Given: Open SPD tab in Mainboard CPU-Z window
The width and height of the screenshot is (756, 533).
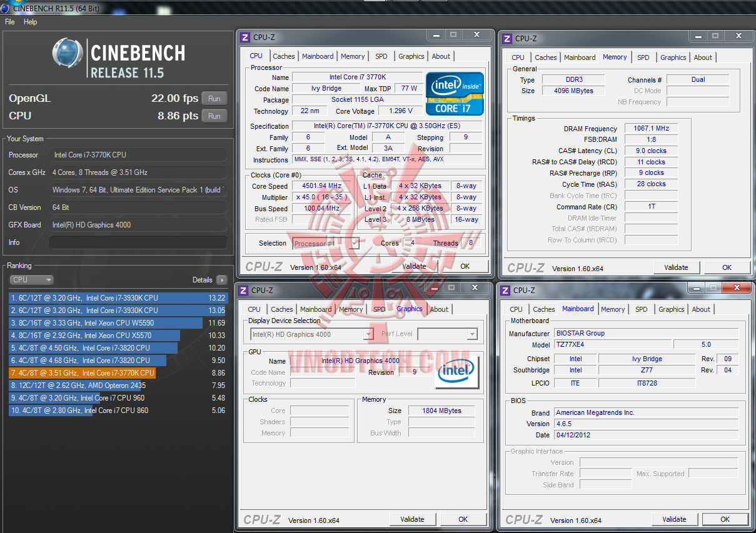Looking at the screenshot, I should (642, 309).
